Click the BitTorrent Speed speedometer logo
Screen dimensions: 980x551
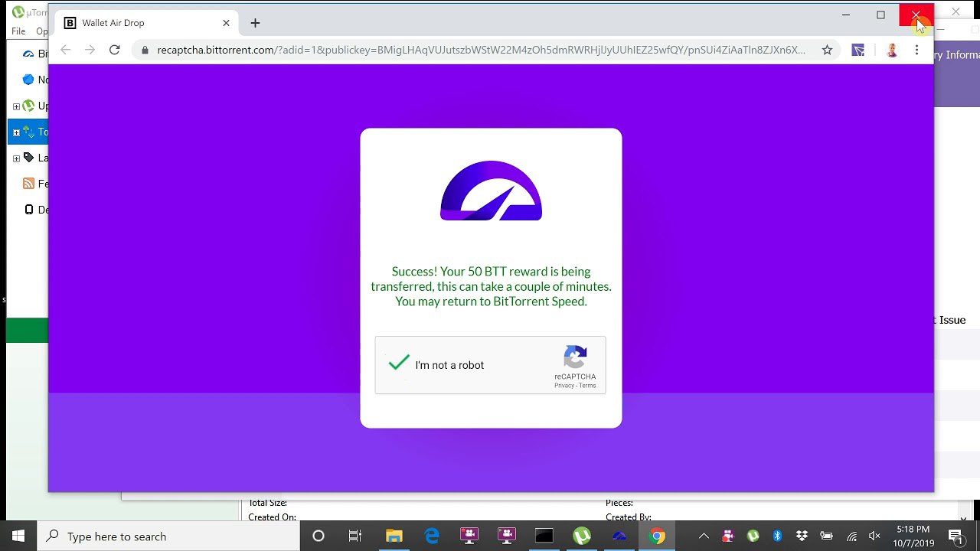tap(491, 191)
